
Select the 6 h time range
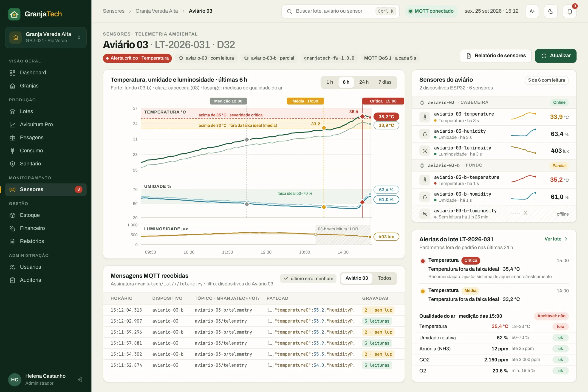click(x=346, y=82)
